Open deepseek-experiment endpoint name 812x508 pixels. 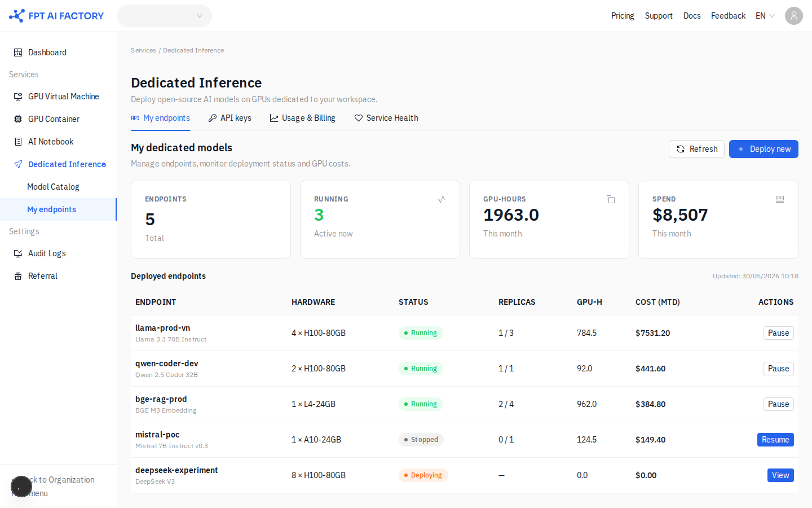pyautogui.click(x=176, y=470)
